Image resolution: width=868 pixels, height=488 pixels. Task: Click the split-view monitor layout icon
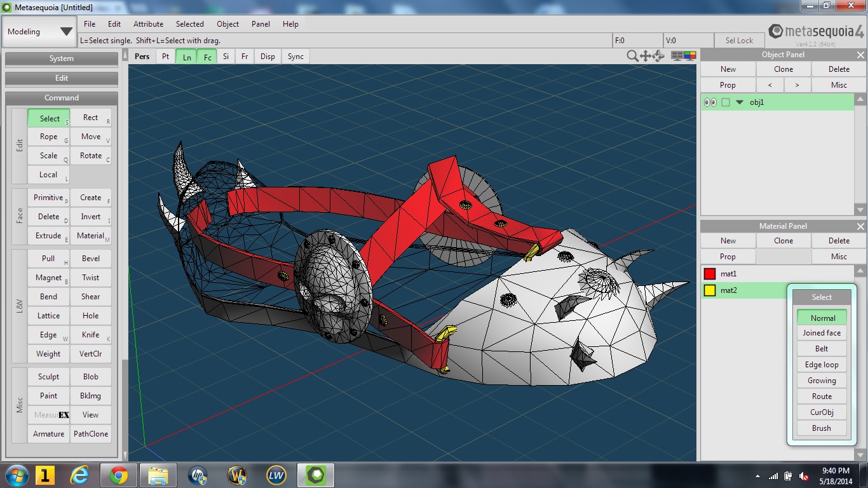pos(677,56)
